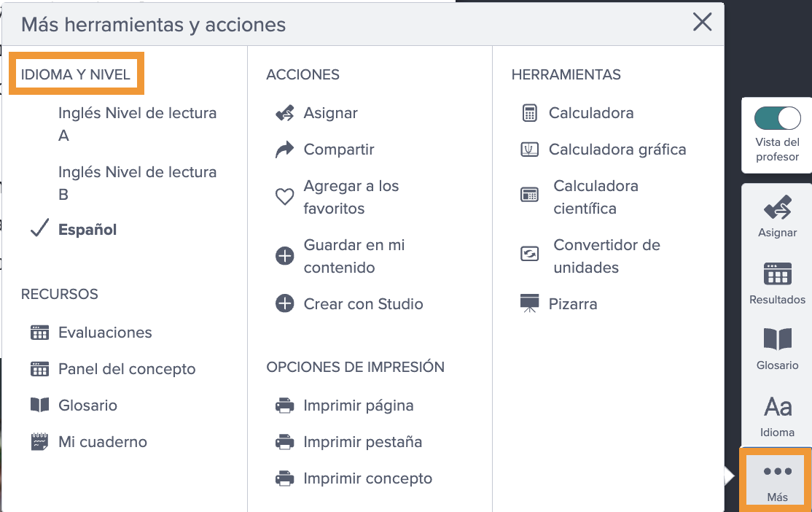812x512 pixels.
Task: Click the Resultados icon in right sidebar
Action: pos(777,274)
